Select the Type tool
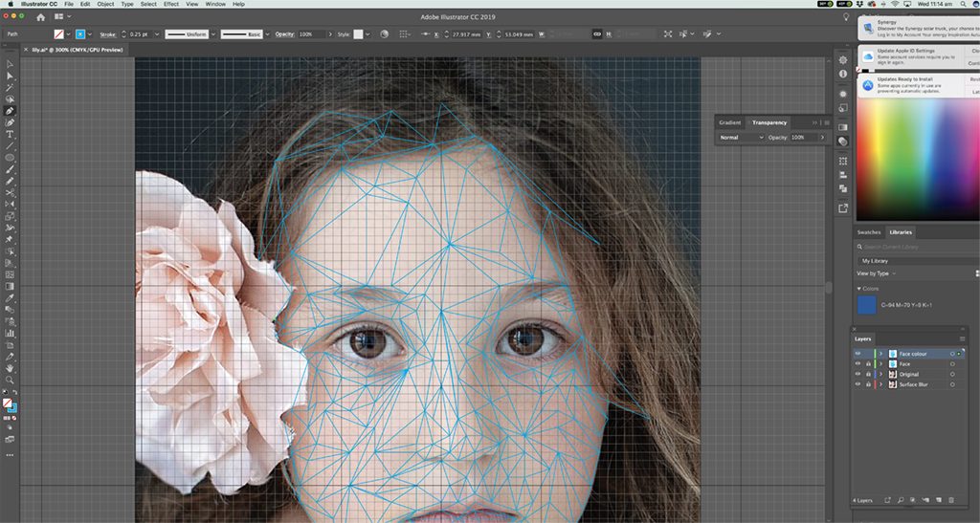The image size is (980, 523). pyautogui.click(x=10, y=135)
